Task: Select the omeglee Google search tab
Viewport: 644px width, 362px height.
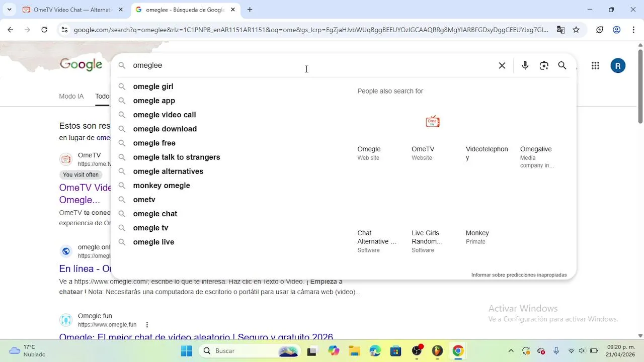Action: [x=185, y=10]
